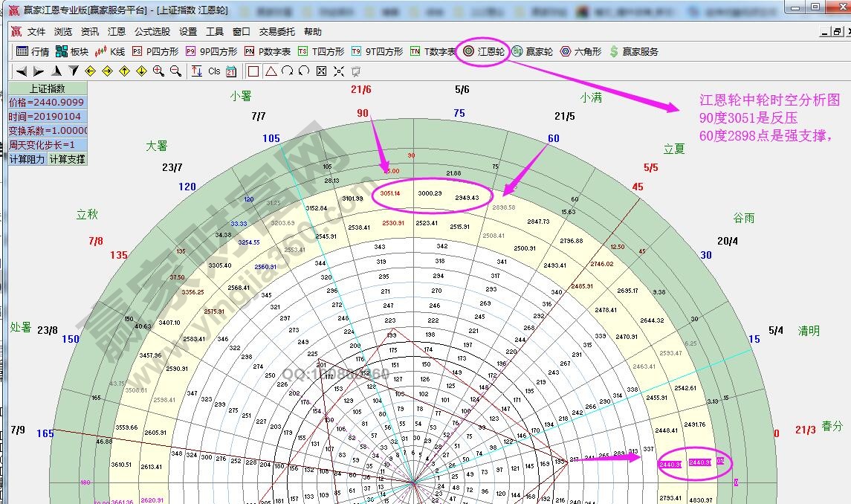
Task: Open the 工具 menu
Action: 215,32
